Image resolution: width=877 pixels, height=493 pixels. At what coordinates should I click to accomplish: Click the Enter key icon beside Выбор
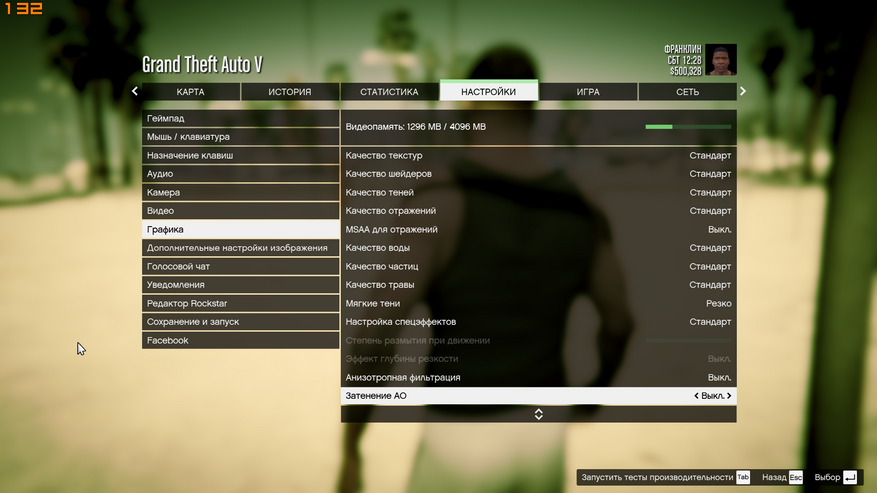850,477
